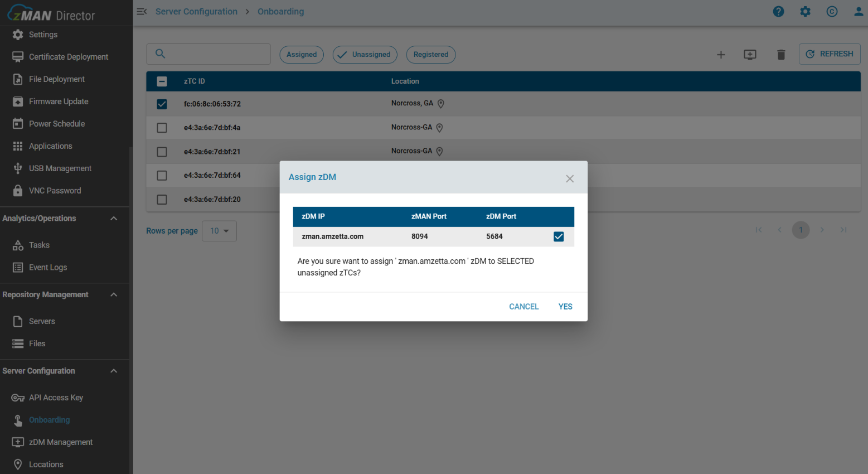This screenshot has height=474, width=868.
Task: Toggle the Unassigned filter chip
Action: [x=365, y=55]
